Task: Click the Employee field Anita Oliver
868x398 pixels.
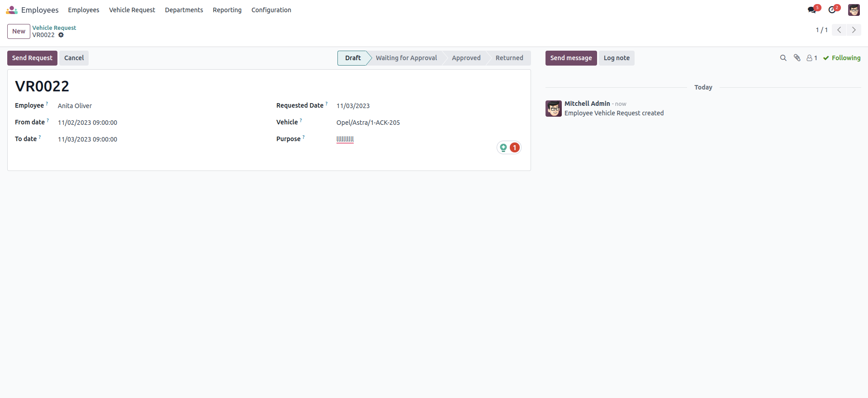Action: pos(75,106)
